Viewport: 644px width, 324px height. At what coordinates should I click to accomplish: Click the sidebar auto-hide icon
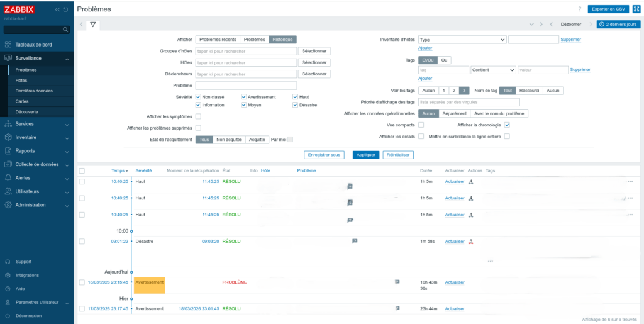pyautogui.click(x=65, y=10)
